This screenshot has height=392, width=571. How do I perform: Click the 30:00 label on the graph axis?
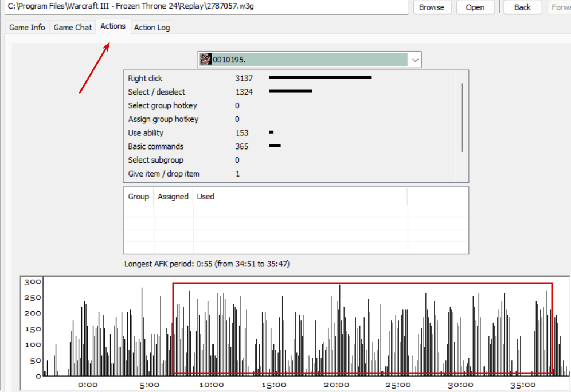coord(461,385)
